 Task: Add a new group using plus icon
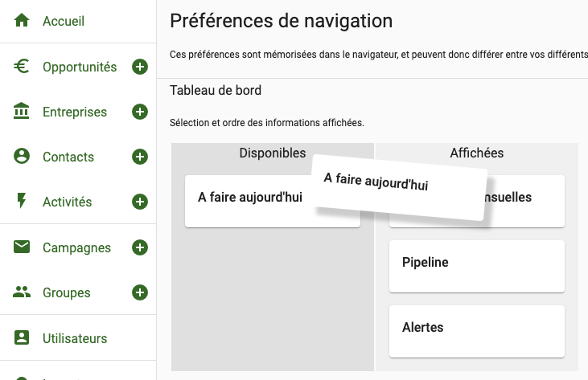[x=140, y=292]
